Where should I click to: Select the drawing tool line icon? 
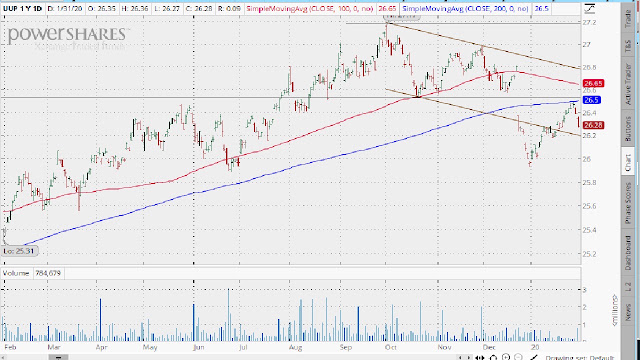coord(534,358)
